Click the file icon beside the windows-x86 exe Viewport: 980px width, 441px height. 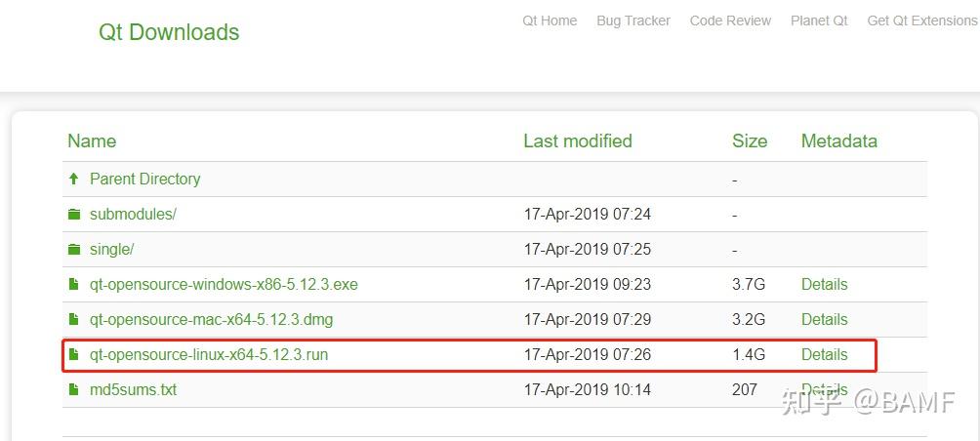[x=73, y=285]
